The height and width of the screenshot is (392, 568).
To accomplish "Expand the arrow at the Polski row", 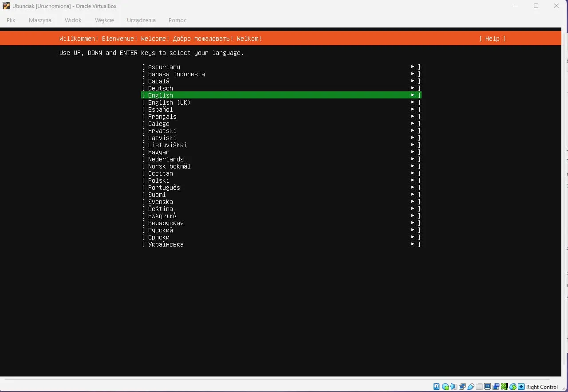I will pos(413,180).
